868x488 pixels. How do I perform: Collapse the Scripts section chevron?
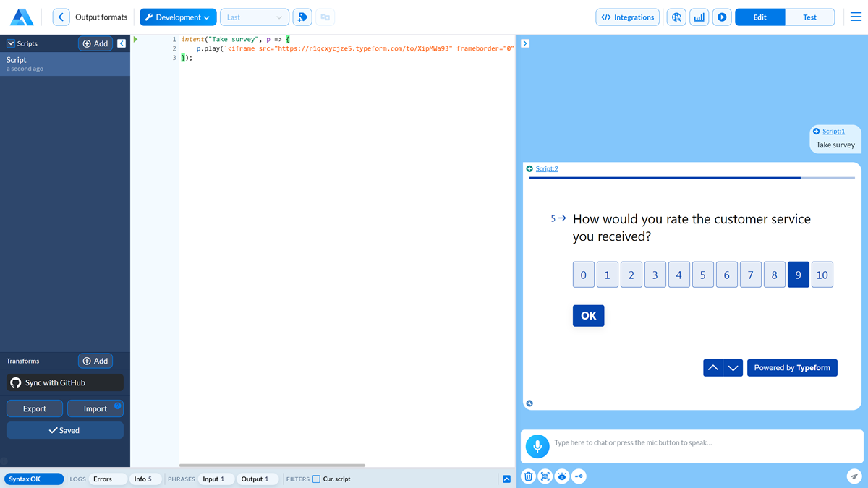pos(11,43)
